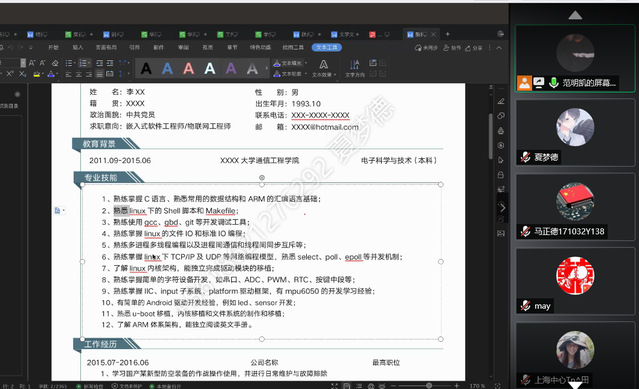Click the superscript icon in ribbon

click(x=10, y=74)
